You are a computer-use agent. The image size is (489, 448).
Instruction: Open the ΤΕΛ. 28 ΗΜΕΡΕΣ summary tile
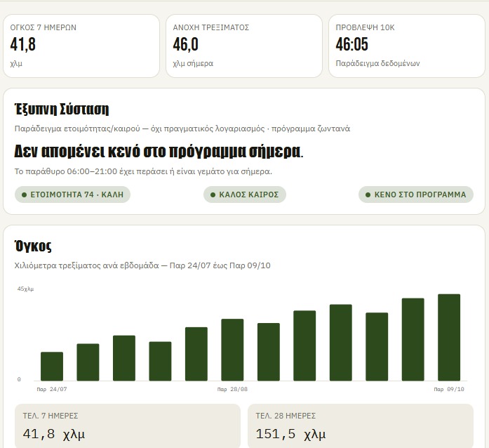tap(361, 426)
